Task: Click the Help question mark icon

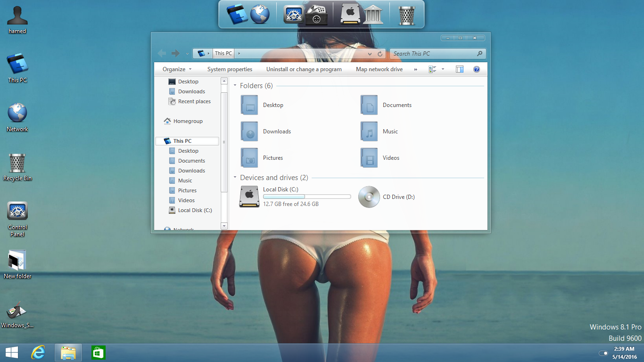Action: [x=477, y=69]
